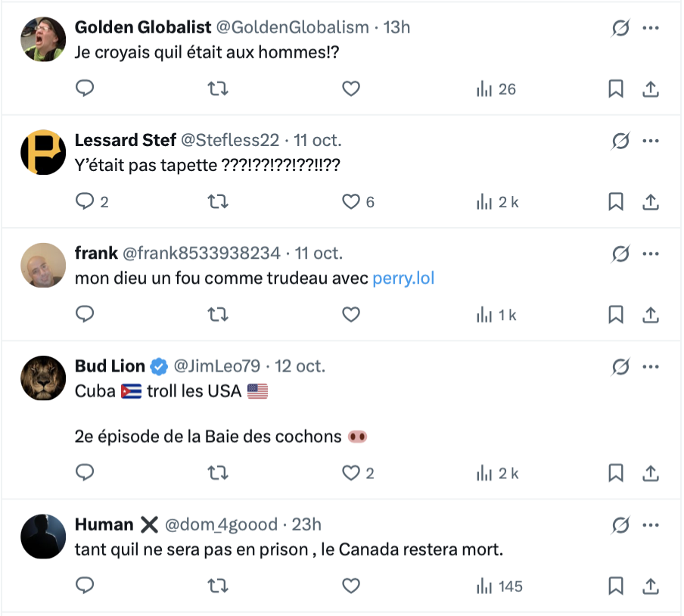684x616 pixels.
Task: Share the Human account's tweet
Action: tap(650, 586)
